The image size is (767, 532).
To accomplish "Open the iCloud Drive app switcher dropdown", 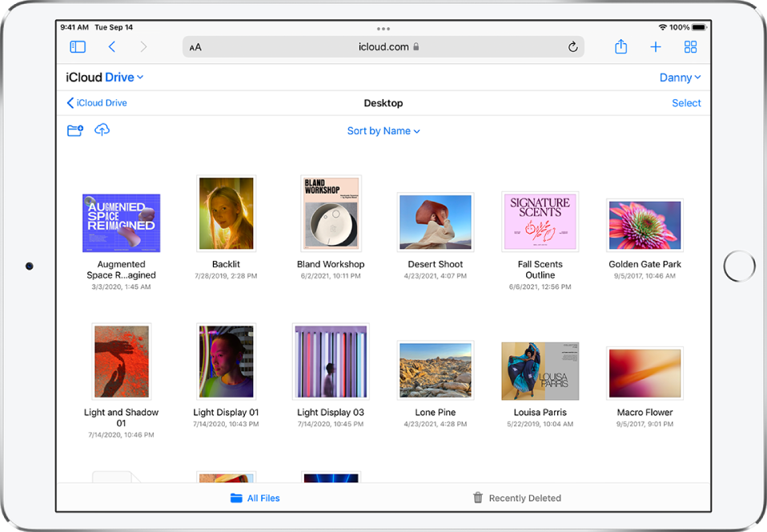I will pyautogui.click(x=105, y=78).
